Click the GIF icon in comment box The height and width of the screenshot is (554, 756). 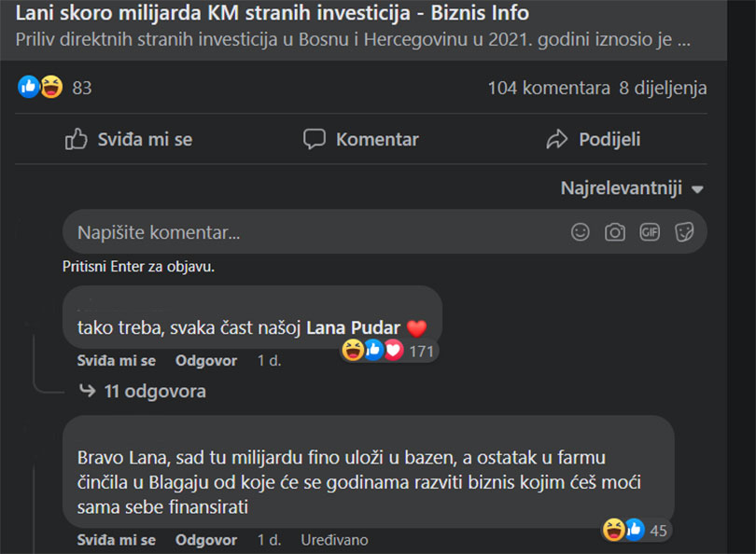(650, 232)
